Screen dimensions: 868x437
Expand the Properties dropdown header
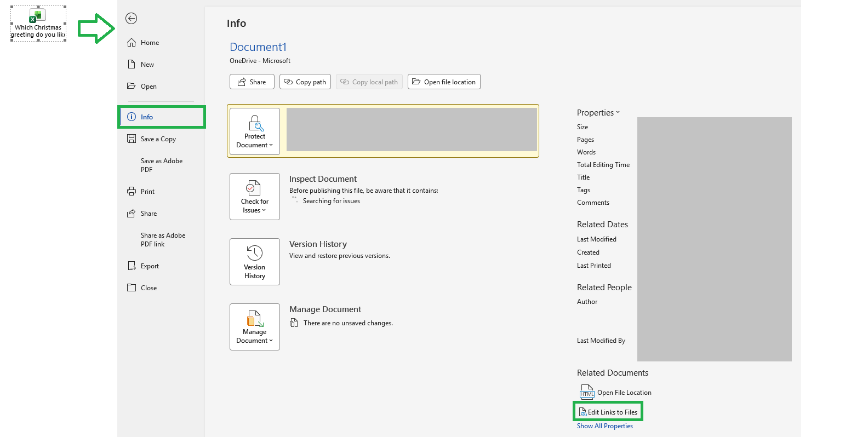tap(598, 113)
